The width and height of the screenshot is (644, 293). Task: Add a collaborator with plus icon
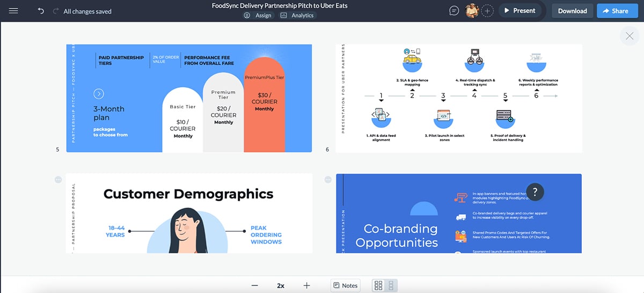487,11
